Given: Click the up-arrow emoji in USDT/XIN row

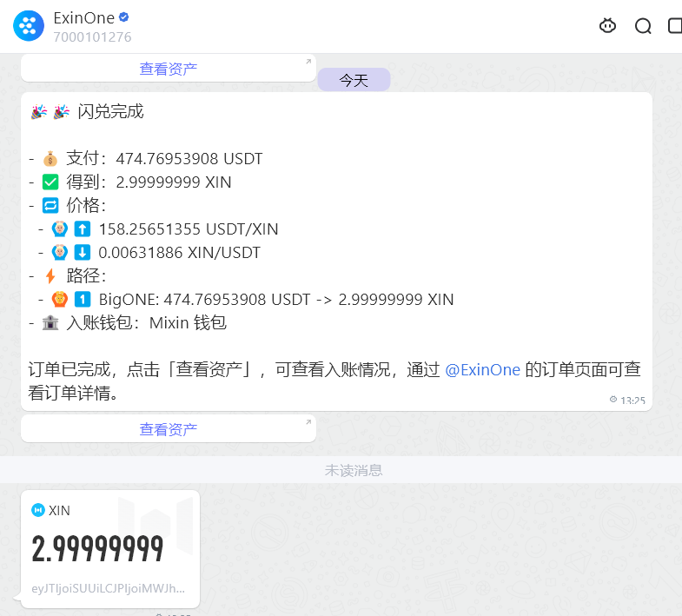Looking at the screenshot, I should pyautogui.click(x=83, y=229).
